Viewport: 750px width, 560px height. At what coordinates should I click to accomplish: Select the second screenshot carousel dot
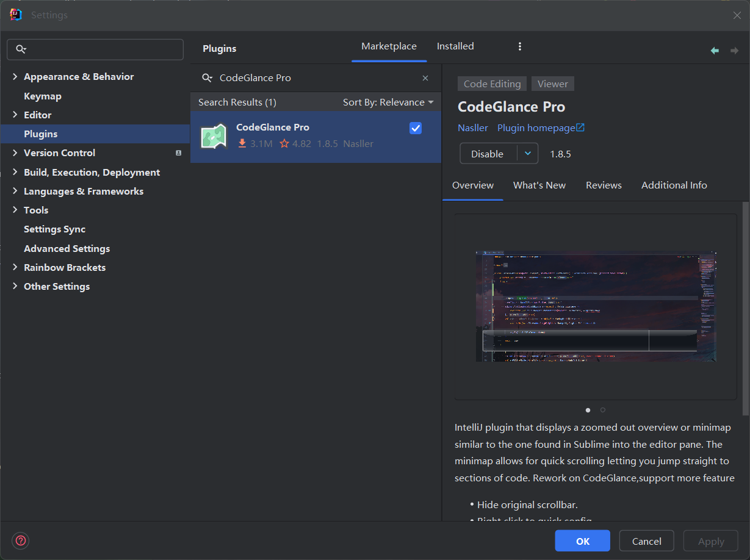pyautogui.click(x=603, y=410)
